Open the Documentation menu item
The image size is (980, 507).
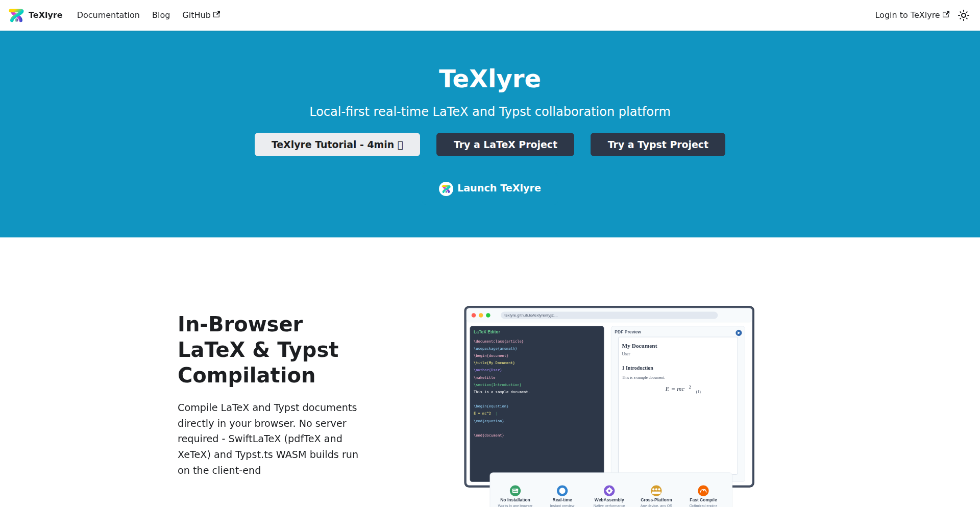[108, 15]
